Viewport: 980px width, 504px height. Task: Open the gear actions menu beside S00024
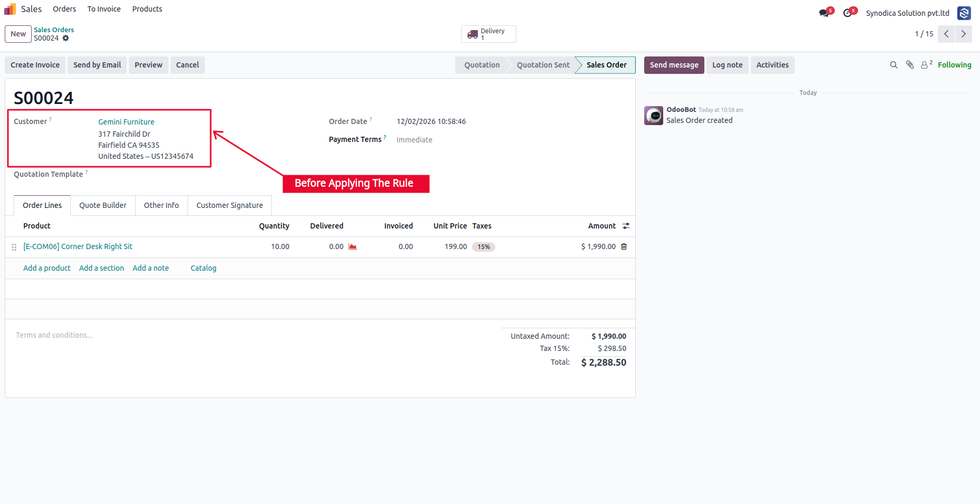point(66,38)
